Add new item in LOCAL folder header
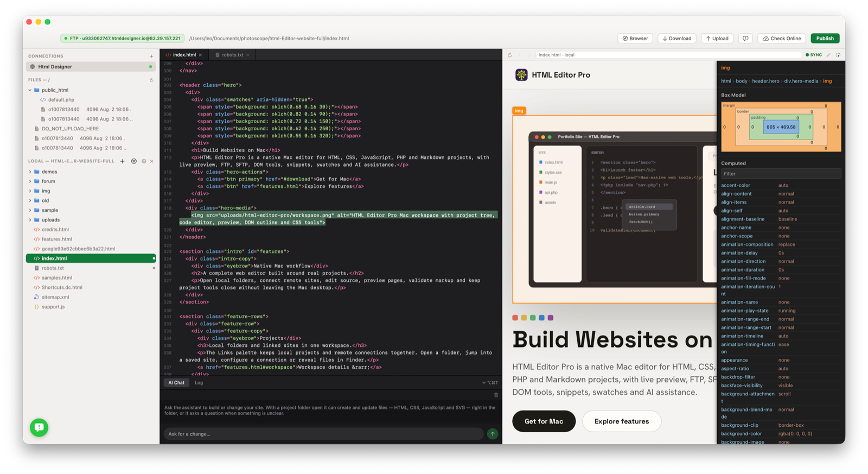The image size is (868, 474). pyautogui.click(x=122, y=161)
